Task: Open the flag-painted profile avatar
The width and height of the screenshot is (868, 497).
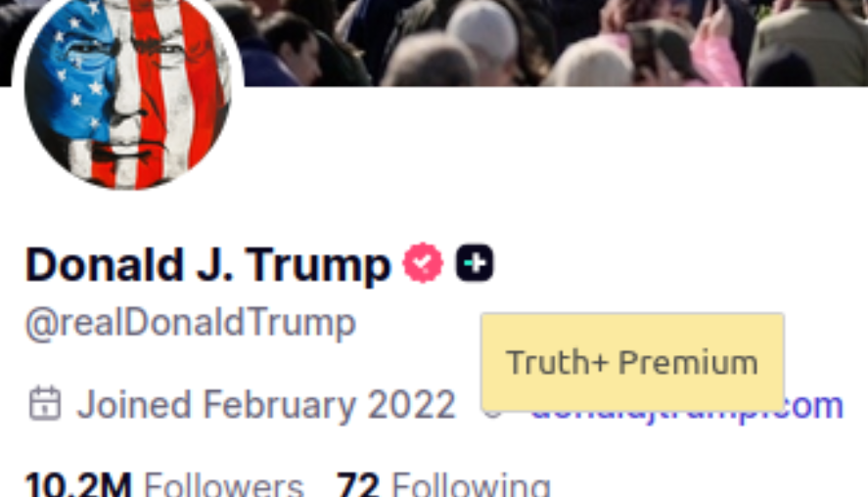Action: click(x=127, y=91)
